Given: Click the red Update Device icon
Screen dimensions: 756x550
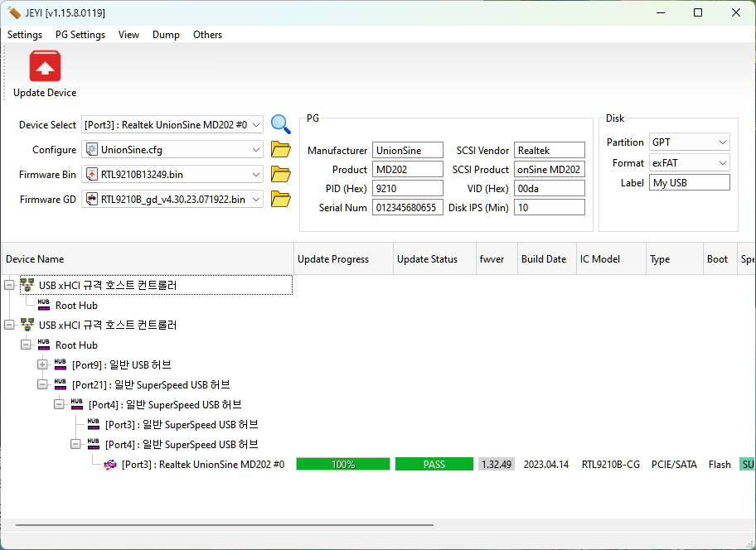Looking at the screenshot, I should [x=45, y=66].
